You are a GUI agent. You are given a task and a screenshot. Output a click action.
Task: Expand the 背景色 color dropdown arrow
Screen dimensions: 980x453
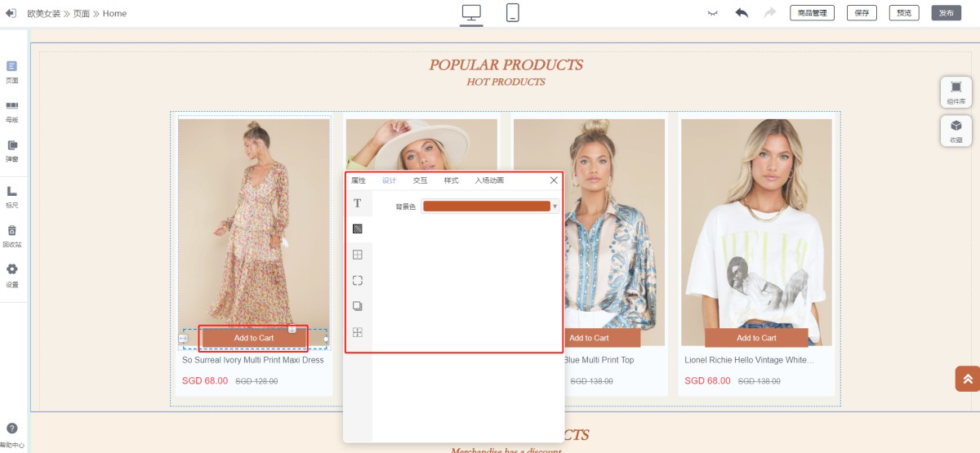pyautogui.click(x=555, y=207)
